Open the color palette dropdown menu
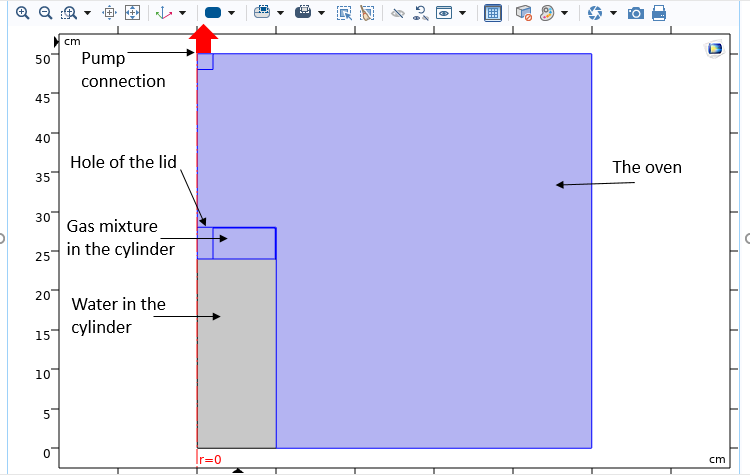This screenshot has height=475, width=750. (x=566, y=13)
